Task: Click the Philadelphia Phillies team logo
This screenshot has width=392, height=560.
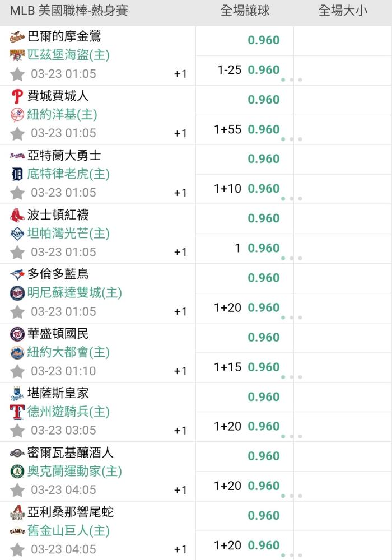Action: click(x=17, y=96)
